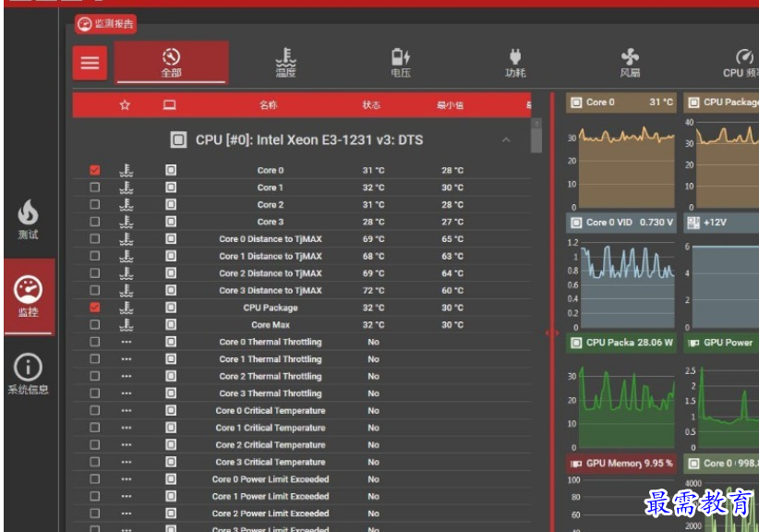
Task: Click the red hamburger menu button
Action: (x=90, y=63)
